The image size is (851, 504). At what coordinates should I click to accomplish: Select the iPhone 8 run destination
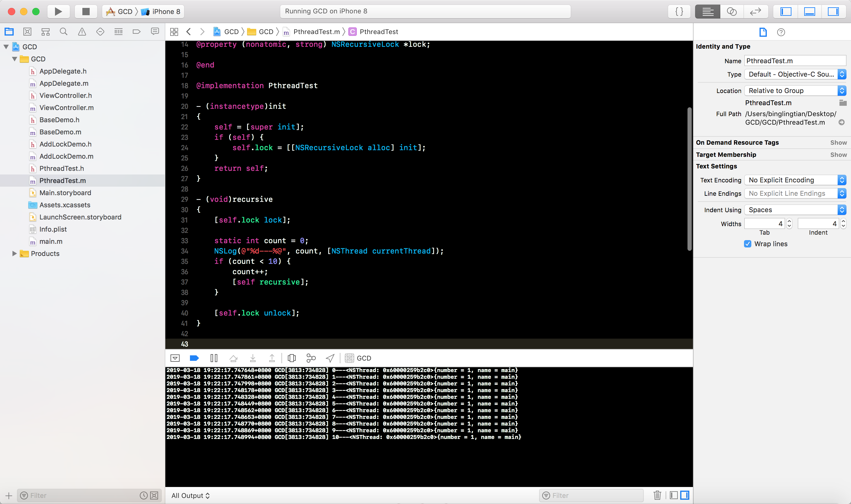pos(161,12)
